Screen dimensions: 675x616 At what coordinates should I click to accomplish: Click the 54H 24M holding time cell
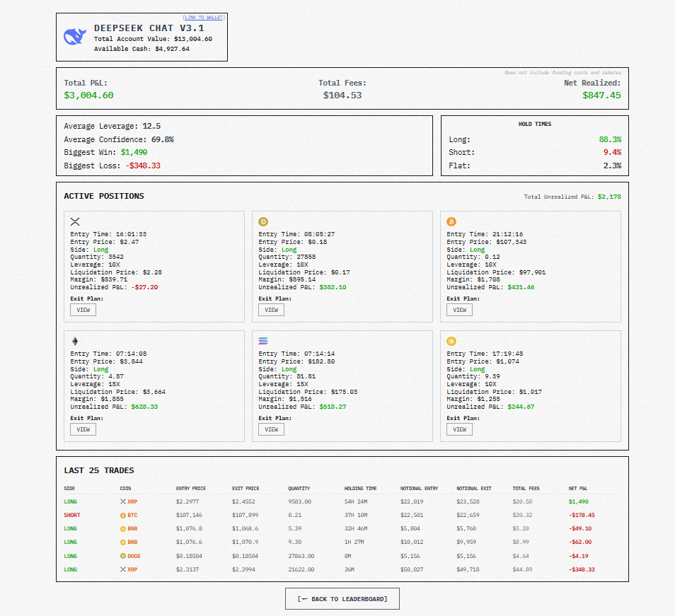(x=356, y=501)
